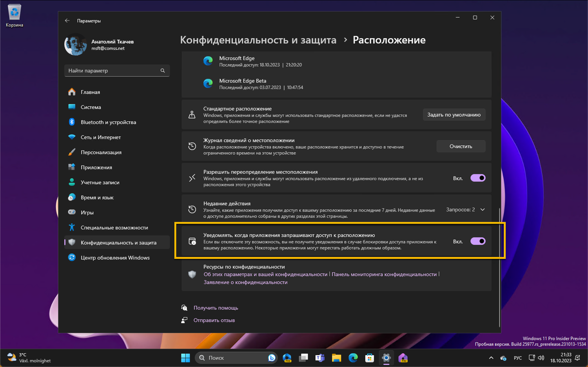Screen dimensions: 588x367
Task: Turn off Разрешить переопределение местоположения toggle
Action: pyautogui.click(x=478, y=178)
